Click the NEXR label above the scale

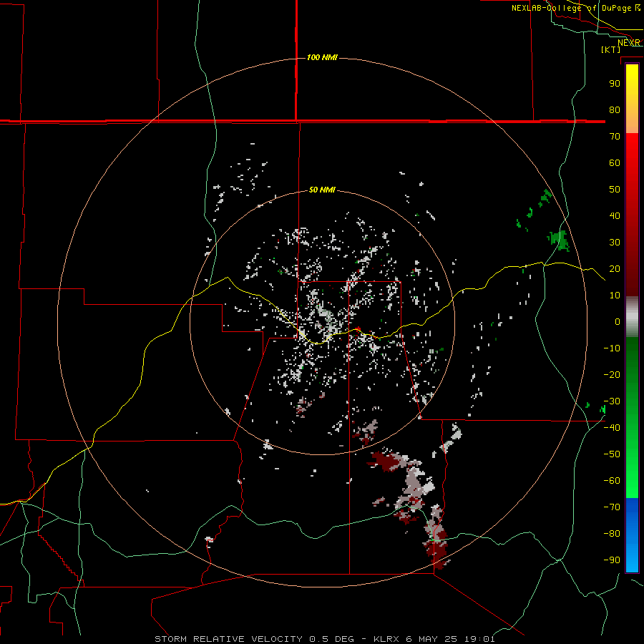coord(629,43)
